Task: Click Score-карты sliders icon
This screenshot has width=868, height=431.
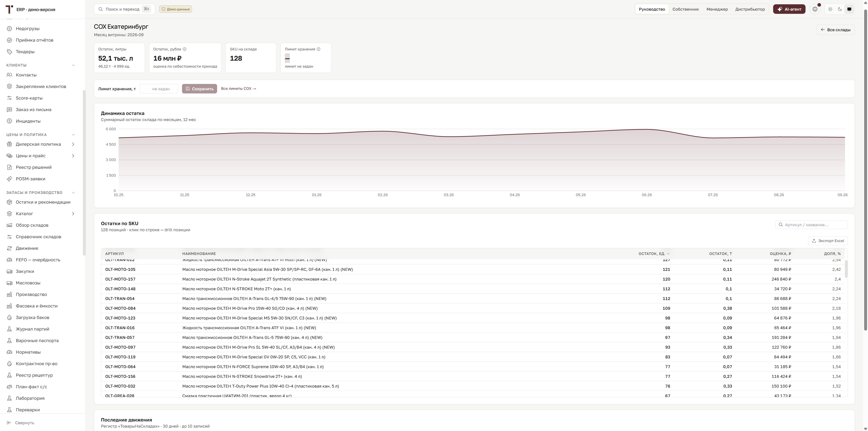Action: [10, 98]
